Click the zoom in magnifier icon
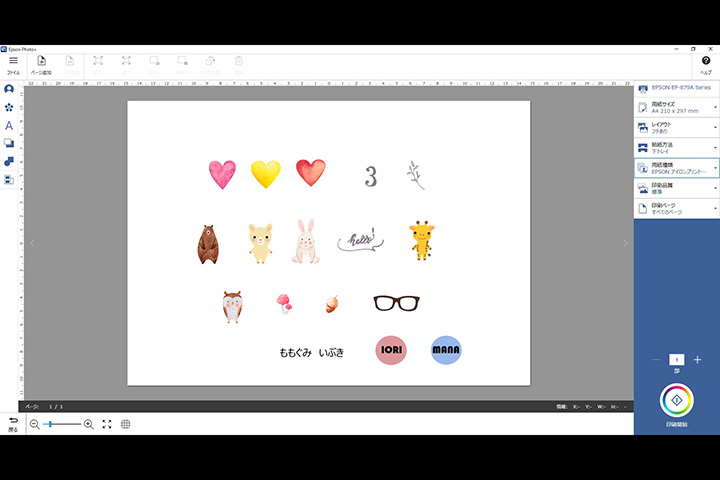The width and height of the screenshot is (720, 480). (89, 424)
